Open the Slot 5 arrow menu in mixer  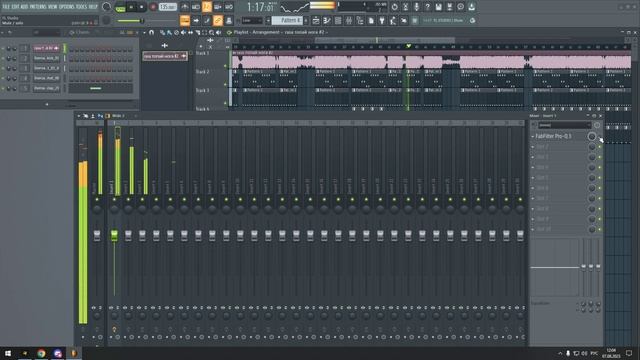pyautogui.click(x=533, y=178)
